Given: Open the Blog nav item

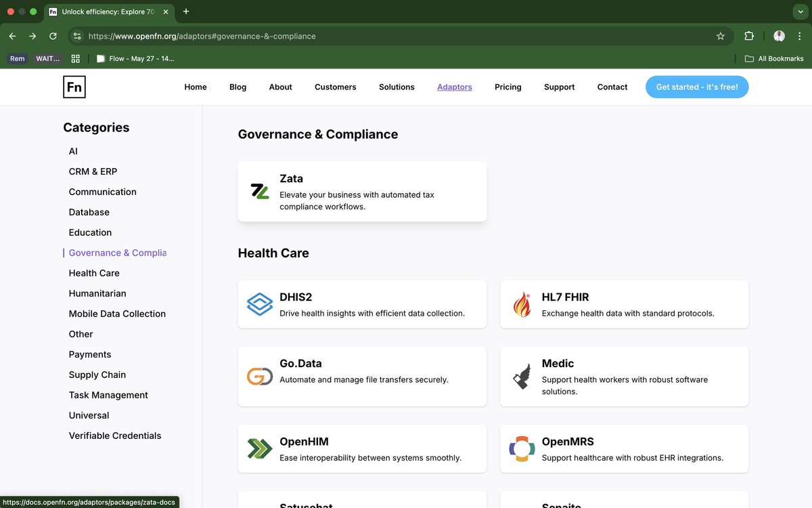Looking at the screenshot, I should pyautogui.click(x=238, y=87).
